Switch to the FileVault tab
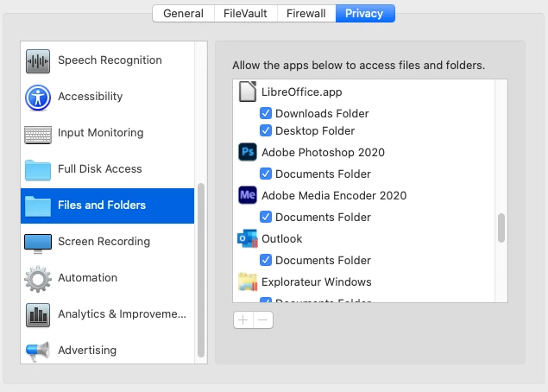 [245, 13]
